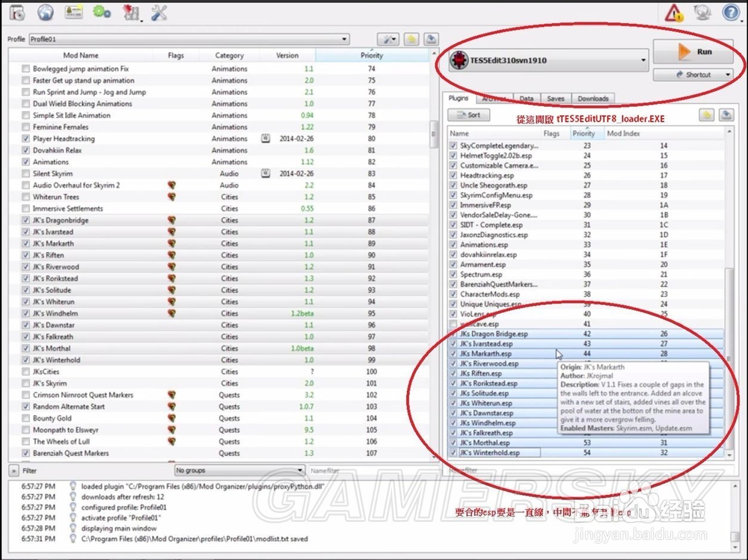Switch to the Saves tab

pyautogui.click(x=555, y=99)
